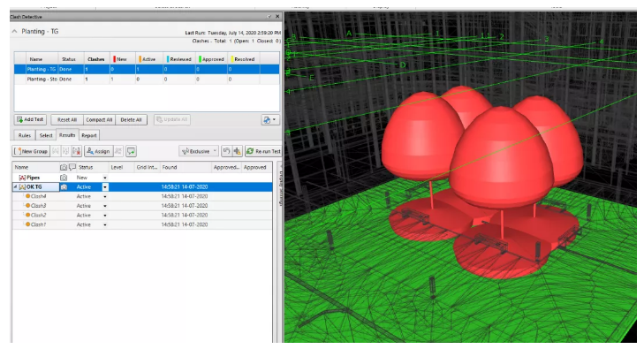The image size is (644, 349).
Task: Sort tests by the Clashes column header
Action: coord(95,59)
